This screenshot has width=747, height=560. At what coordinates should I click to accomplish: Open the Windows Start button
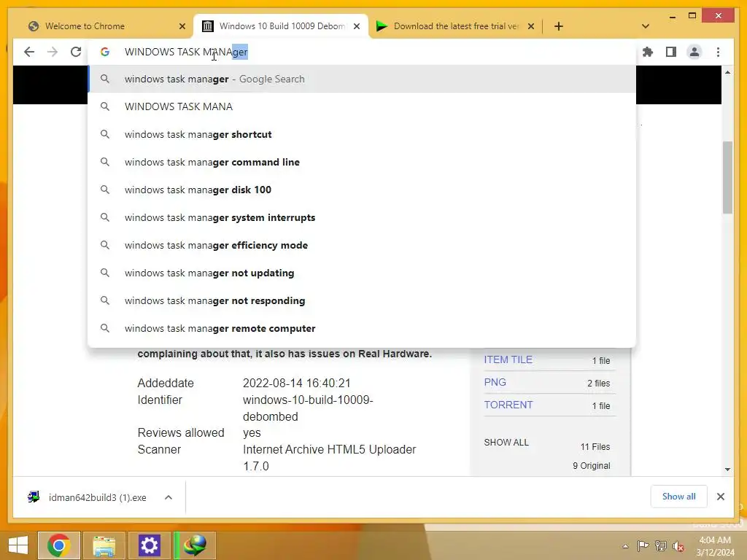[18, 545]
